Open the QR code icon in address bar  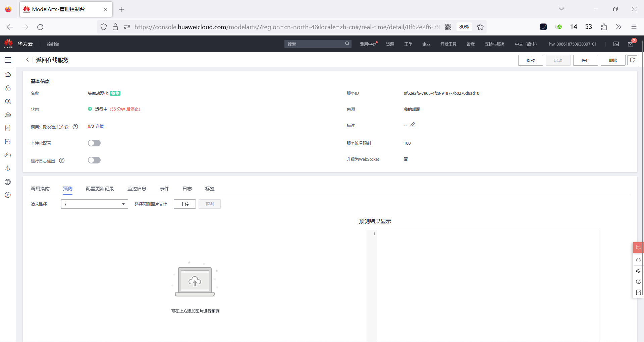(x=448, y=27)
